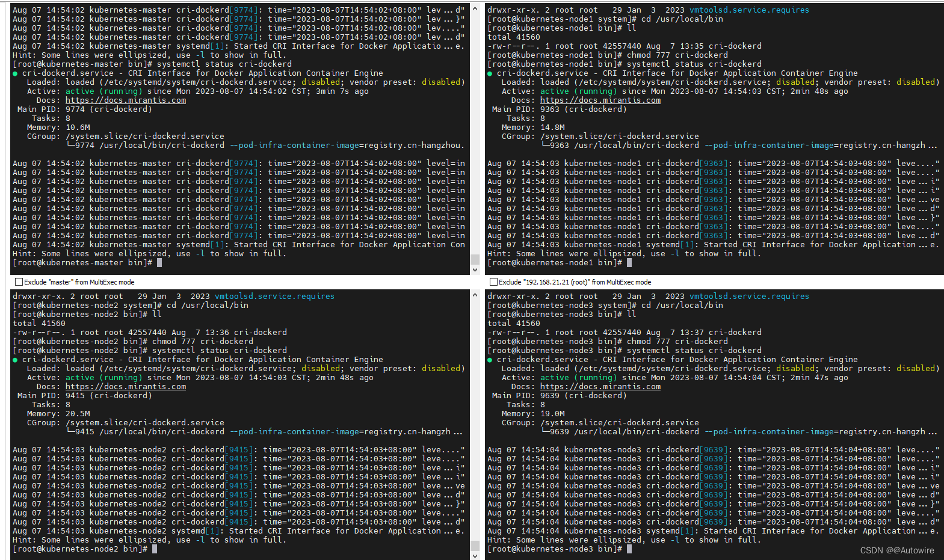Click cri-dockerd file listing dated "7 13:37"
This screenshot has height=560, width=944.
point(625,333)
